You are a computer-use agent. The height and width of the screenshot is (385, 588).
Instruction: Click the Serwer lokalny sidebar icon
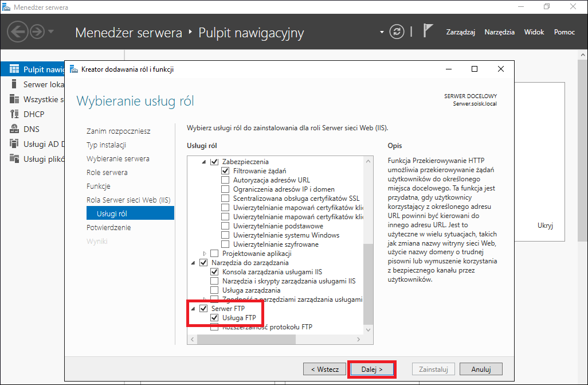pos(14,84)
